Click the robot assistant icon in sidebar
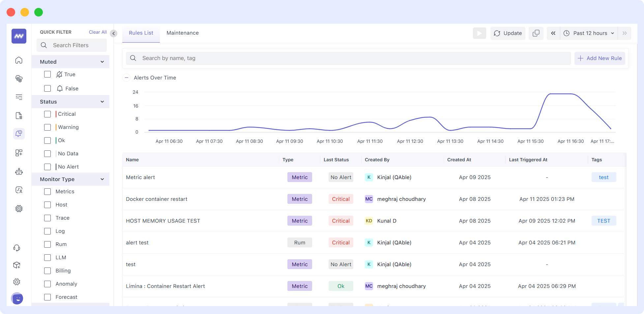 19,172
